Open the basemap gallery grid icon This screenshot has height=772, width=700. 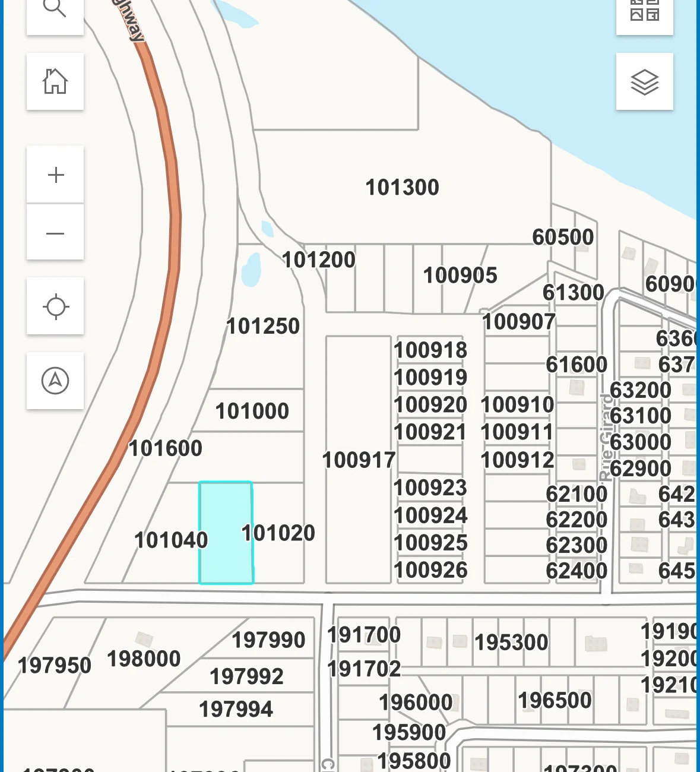[x=644, y=11]
